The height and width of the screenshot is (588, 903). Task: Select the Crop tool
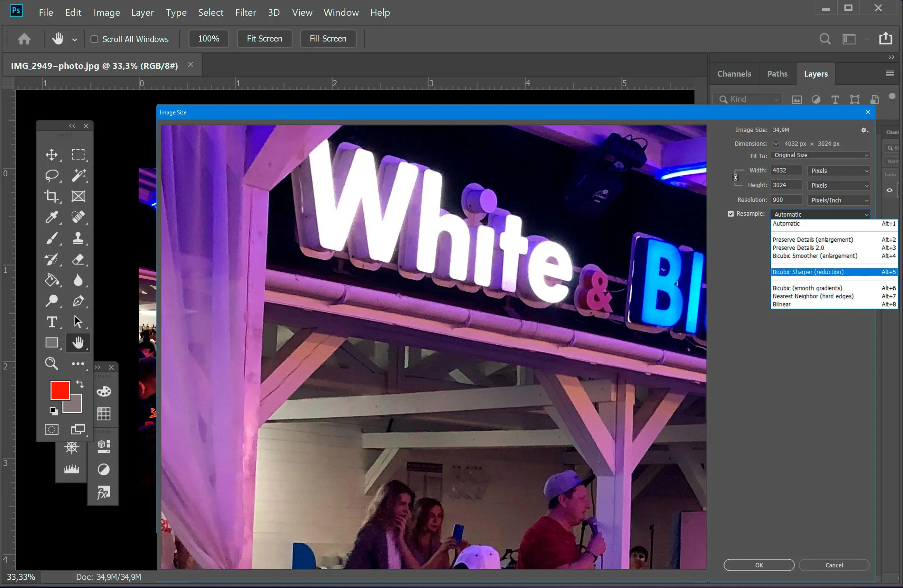[51, 196]
